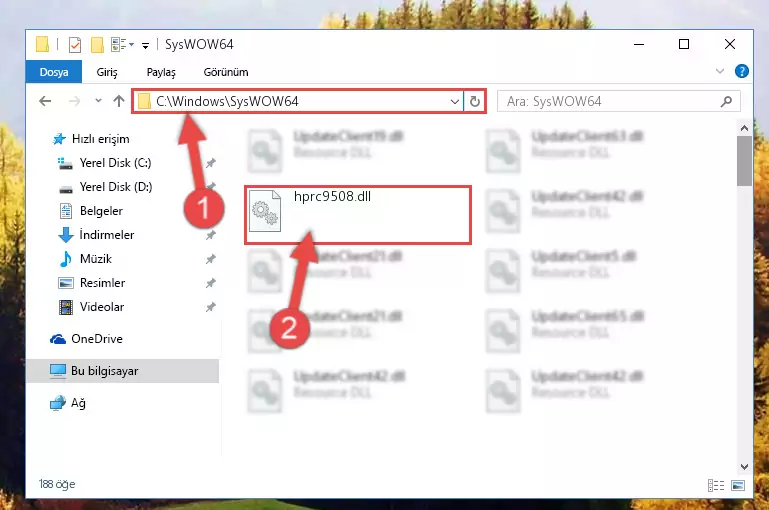Click the Müzik note icon
The width and height of the screenshot is (769, 510).
click(x=66, y=259)
